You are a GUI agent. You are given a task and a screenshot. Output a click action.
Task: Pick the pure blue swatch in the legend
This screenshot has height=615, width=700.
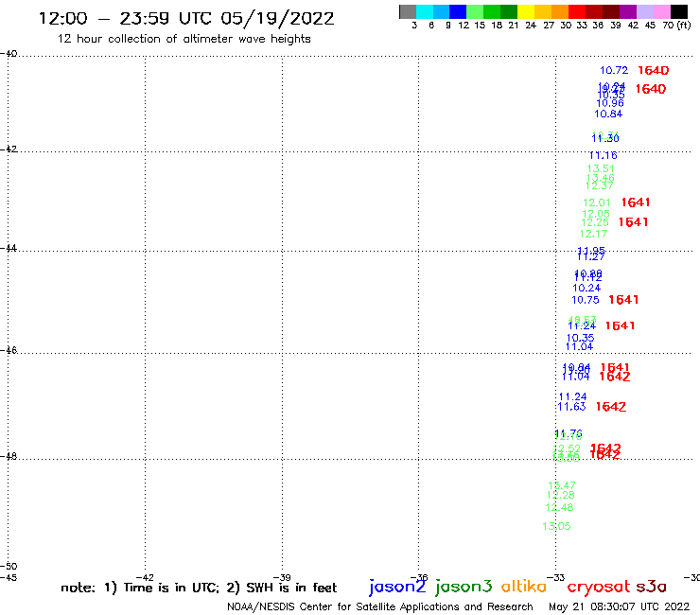click(458, 11)
